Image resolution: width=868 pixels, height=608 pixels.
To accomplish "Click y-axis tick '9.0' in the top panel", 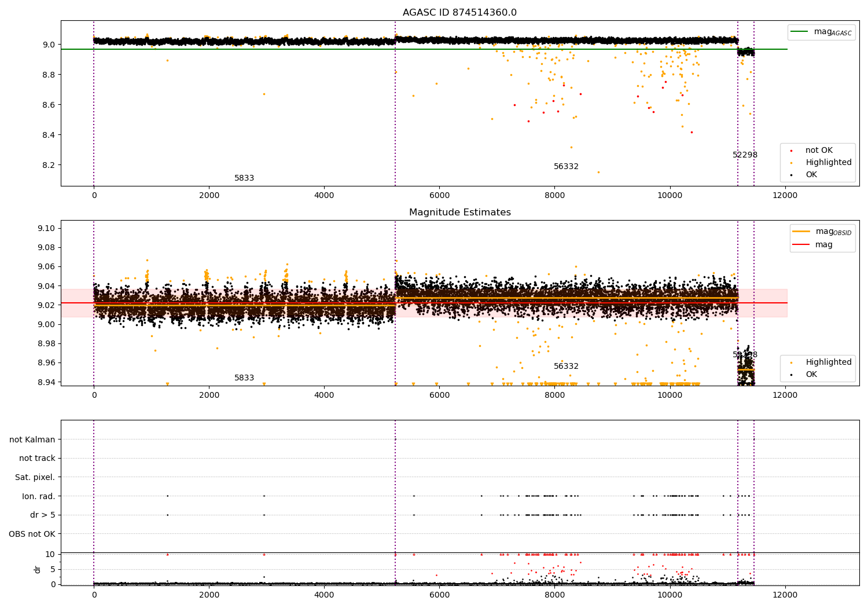I will click(x=49, y=45).
